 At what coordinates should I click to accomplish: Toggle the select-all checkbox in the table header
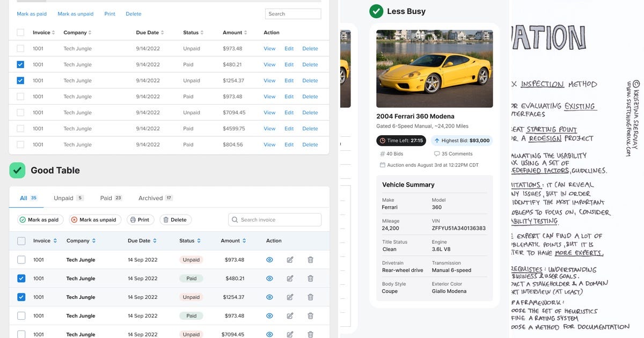(21, 240)
